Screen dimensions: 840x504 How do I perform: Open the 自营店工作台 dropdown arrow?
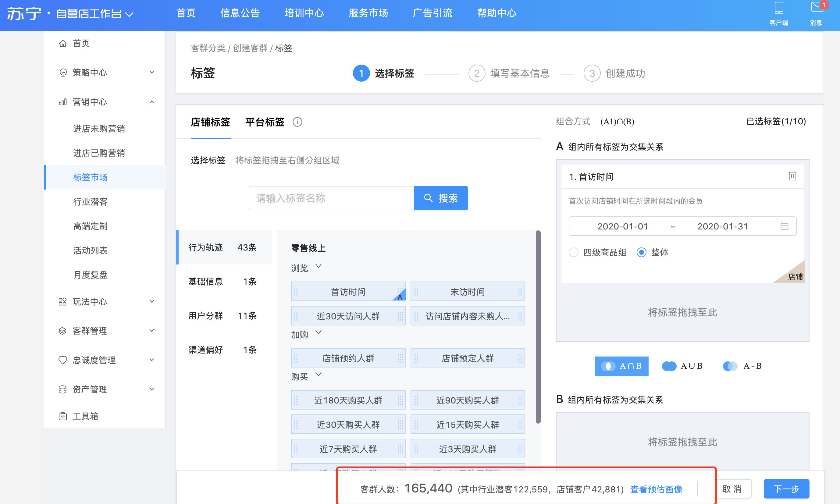(129, 14)
